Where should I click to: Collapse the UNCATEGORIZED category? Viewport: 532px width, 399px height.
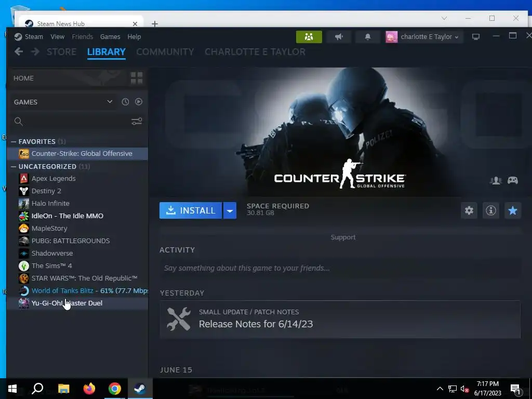(14, 167)
